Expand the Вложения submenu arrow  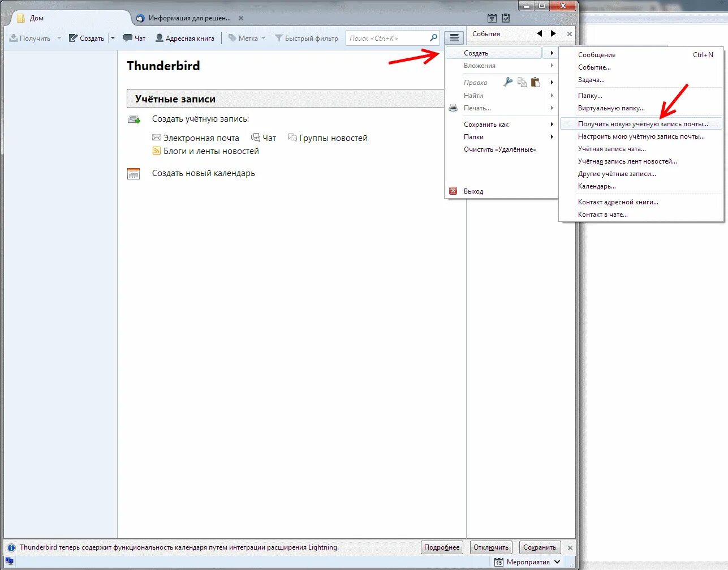pos(552,66)
